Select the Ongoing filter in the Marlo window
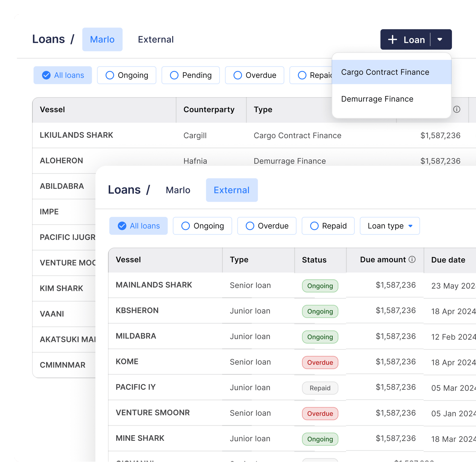This screenshot has height=476, width=476. (x=127, y=75)
